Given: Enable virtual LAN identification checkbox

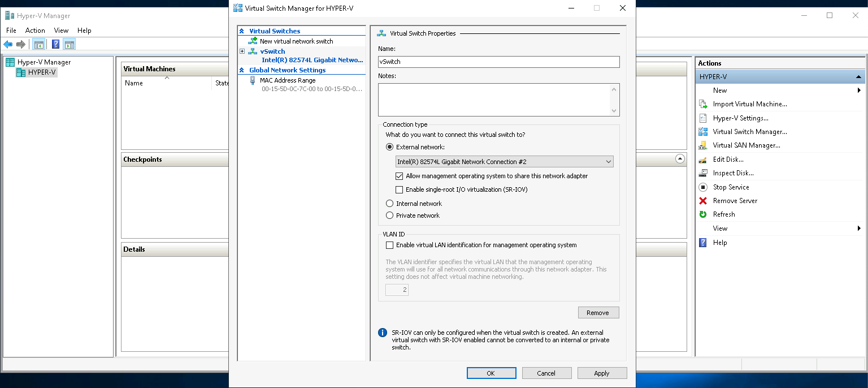Looking at the screenshot, I should (389, 245).
